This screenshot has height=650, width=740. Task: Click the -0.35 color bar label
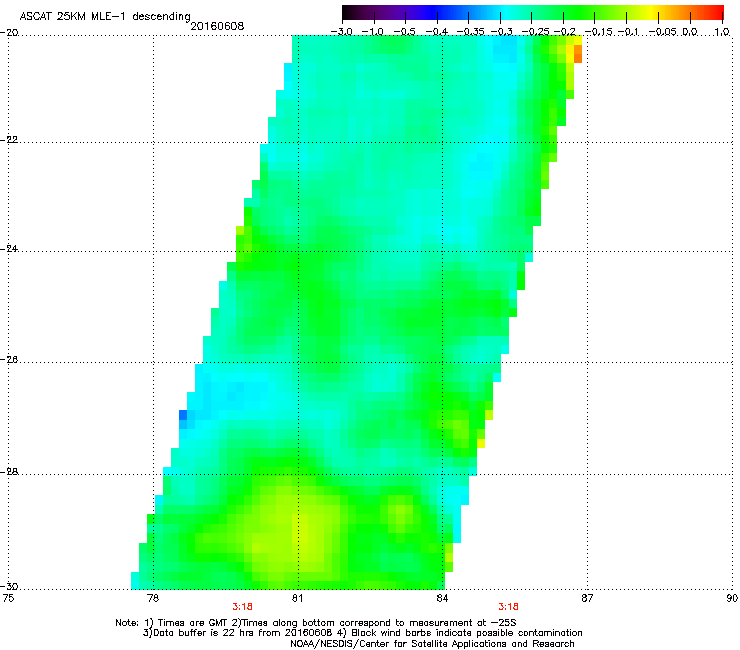471,32
